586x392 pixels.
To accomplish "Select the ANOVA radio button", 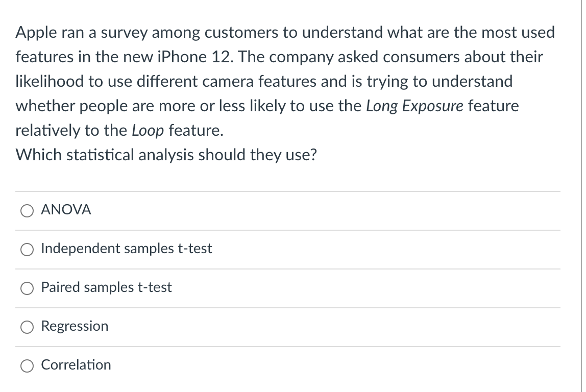I will coord(27,211).
